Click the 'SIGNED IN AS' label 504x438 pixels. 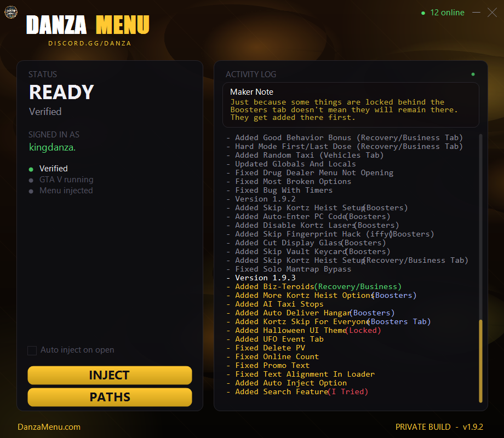click(x=54, y=134)
